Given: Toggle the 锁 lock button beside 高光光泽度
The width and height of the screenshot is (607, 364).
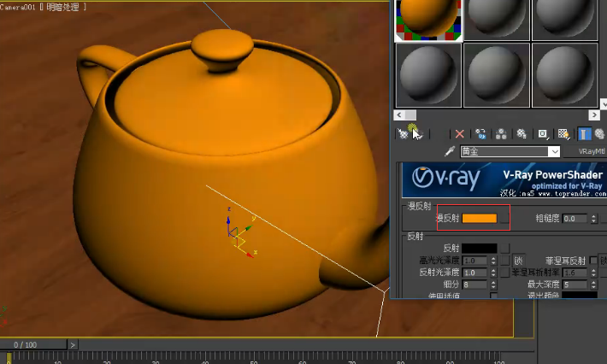Looking at the screenshot, I should click(518, 261).
